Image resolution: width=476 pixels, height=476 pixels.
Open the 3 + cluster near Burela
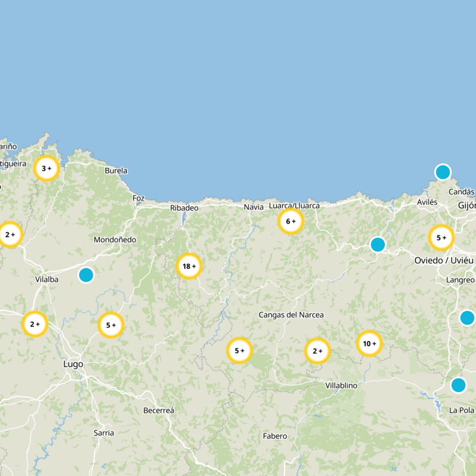point(46,168)
